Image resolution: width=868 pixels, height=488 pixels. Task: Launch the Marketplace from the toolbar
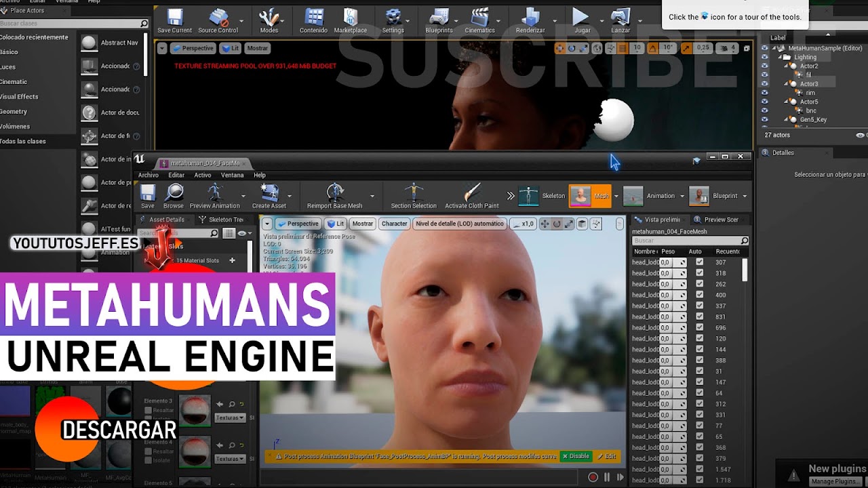[351, 21]
